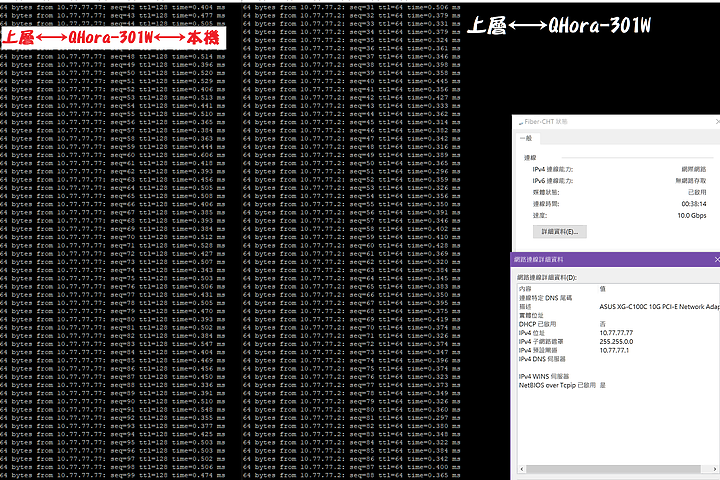The width and height of the screenshot is (720, 480).
Task: Click the default gateway value 10.77.77.1
Action: (614, 350)
